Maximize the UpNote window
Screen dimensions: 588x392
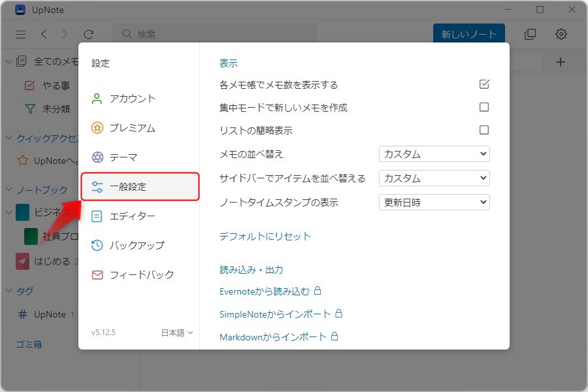540,9
